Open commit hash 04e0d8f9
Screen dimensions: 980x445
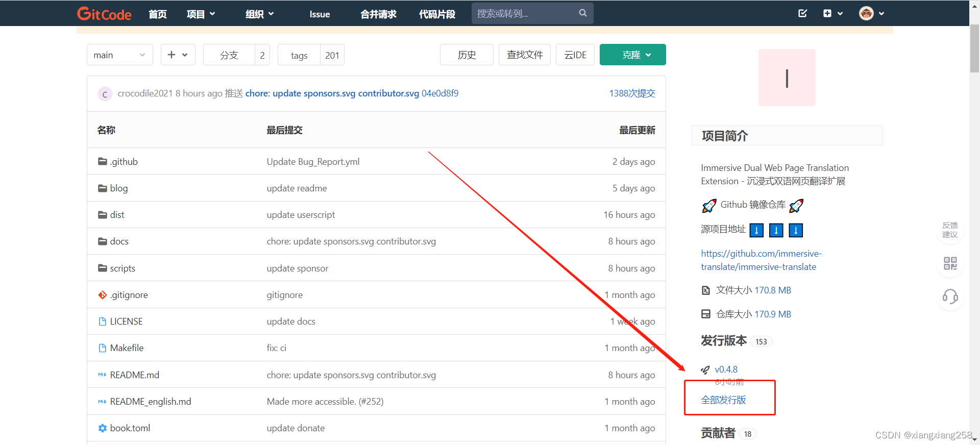coord(440,93)
